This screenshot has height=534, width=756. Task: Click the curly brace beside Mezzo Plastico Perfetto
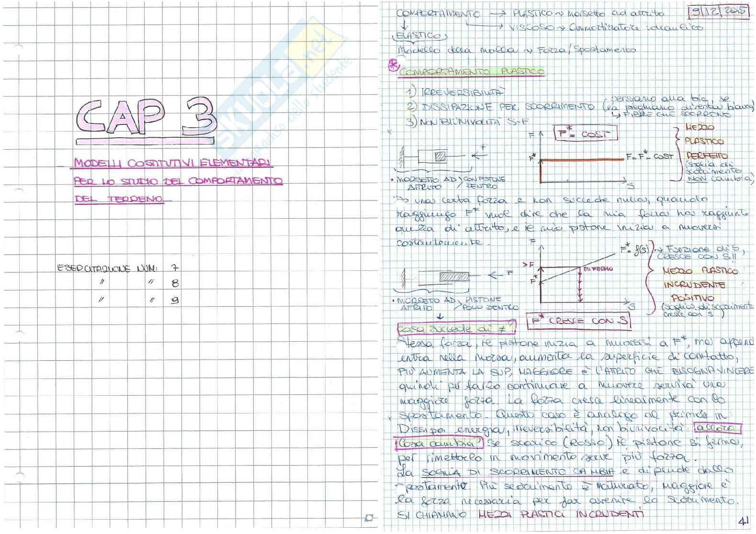[678, 153]
